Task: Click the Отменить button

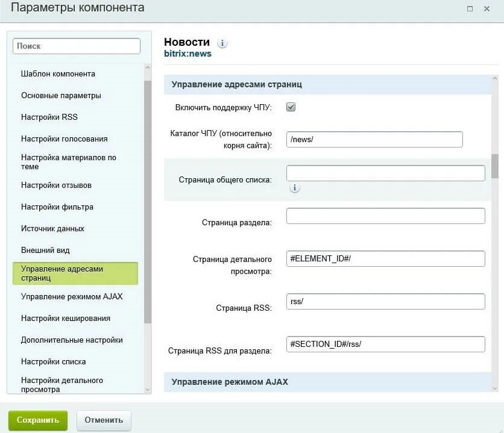Action: tap(104, 420)
